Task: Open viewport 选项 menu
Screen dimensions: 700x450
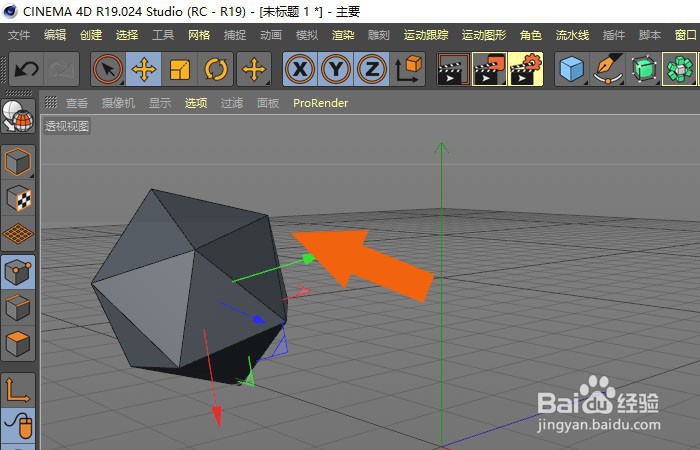Action: coord(196,103)
